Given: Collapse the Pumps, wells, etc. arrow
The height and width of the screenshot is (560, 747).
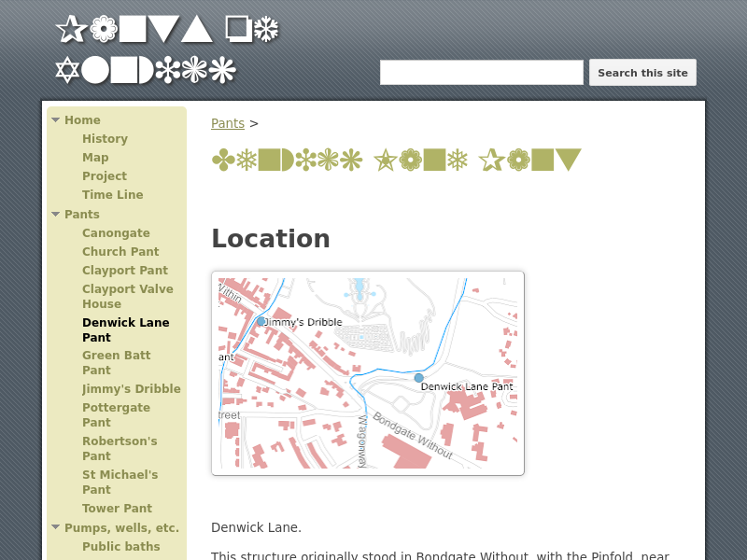Looking at the screenshot, I should coord(56,528).
